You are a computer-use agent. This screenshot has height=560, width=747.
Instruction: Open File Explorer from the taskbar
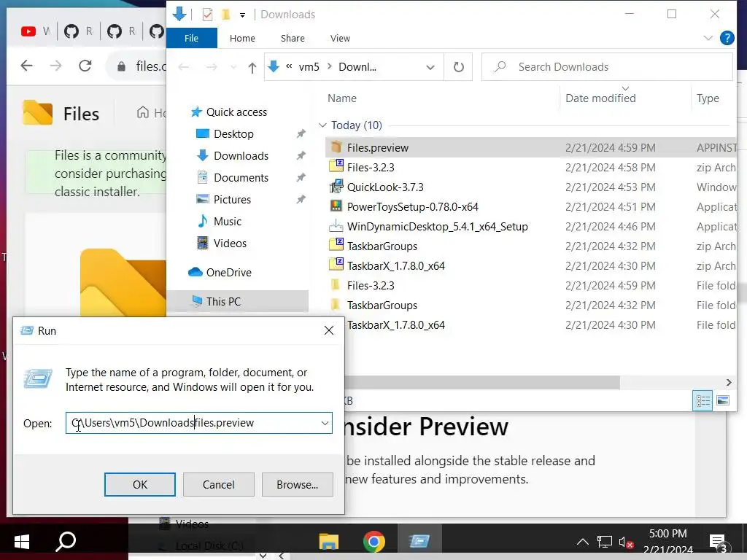click(329, 542)
